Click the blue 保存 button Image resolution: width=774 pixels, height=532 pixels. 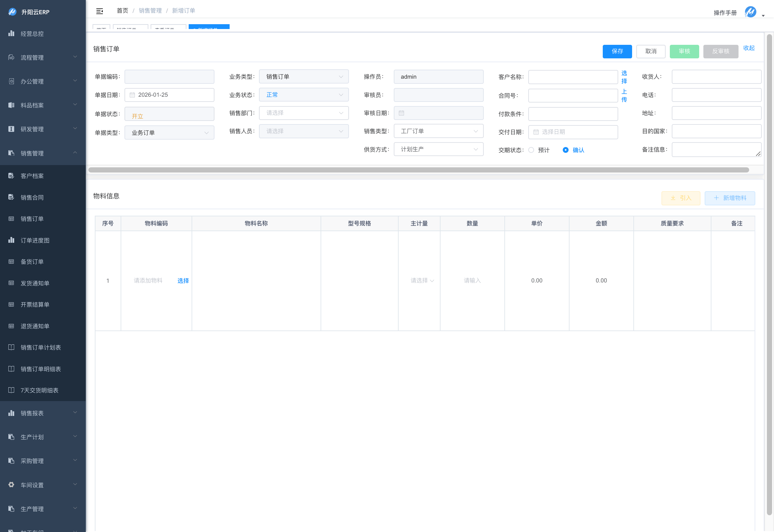click(617, 51)
